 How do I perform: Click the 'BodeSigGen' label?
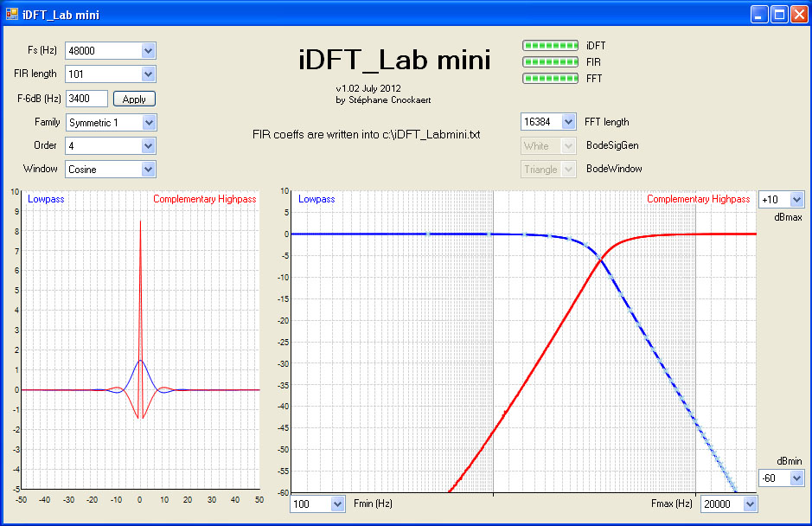(612, 145)
